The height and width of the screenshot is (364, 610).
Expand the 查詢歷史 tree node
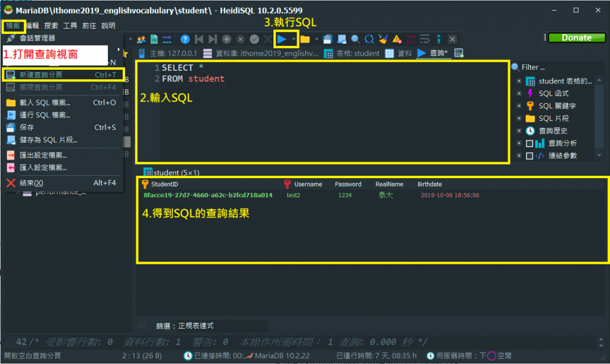519,130
